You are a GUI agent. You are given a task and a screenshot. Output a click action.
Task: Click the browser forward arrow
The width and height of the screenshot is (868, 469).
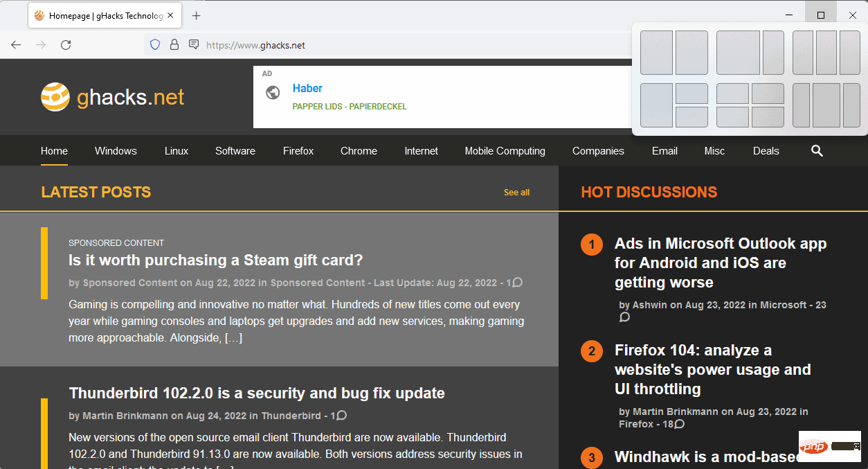pyautogui.click(x=41, y=45)
